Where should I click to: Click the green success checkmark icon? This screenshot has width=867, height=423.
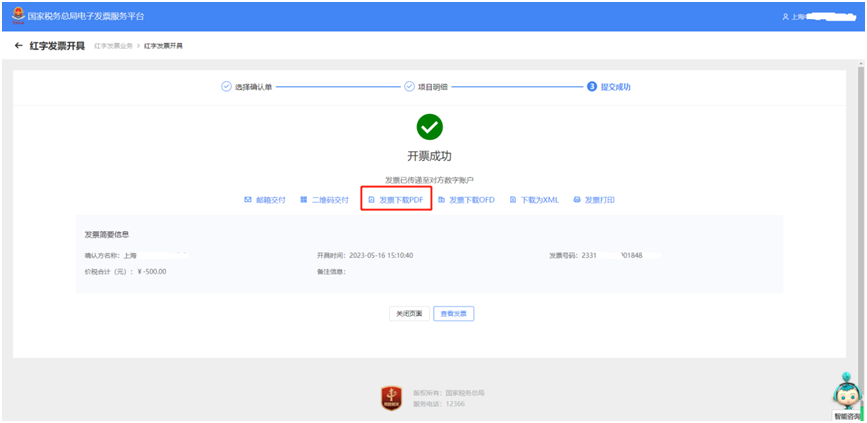(x=429, y=127)
